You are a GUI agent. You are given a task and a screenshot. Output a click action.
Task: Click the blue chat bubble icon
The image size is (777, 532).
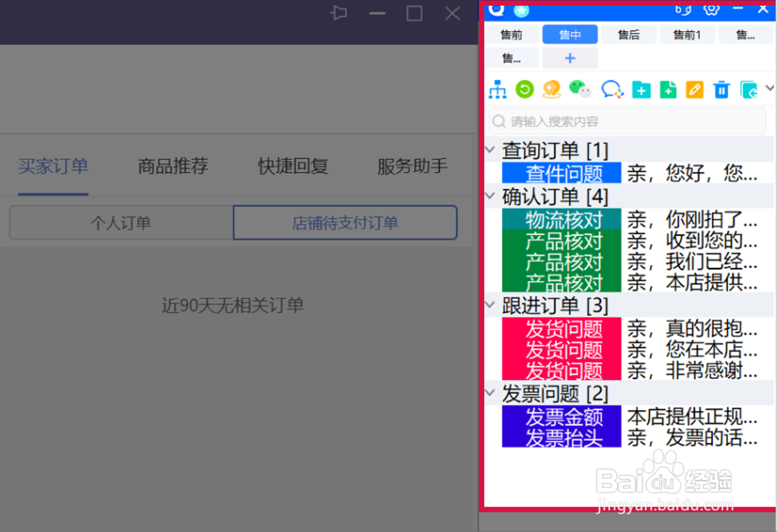click(613, 90)
